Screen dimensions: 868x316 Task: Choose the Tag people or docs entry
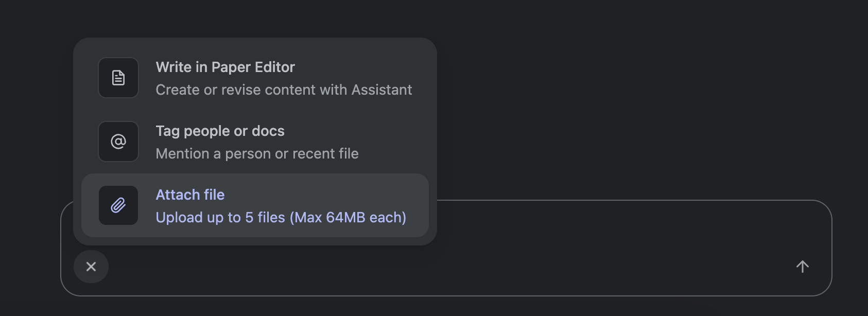255,142
